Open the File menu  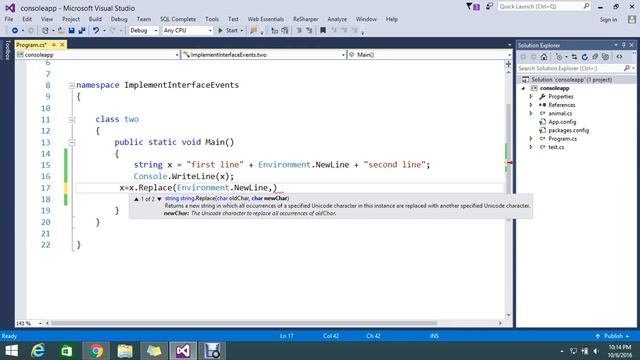pyautogui.click(x=9, y=19)
